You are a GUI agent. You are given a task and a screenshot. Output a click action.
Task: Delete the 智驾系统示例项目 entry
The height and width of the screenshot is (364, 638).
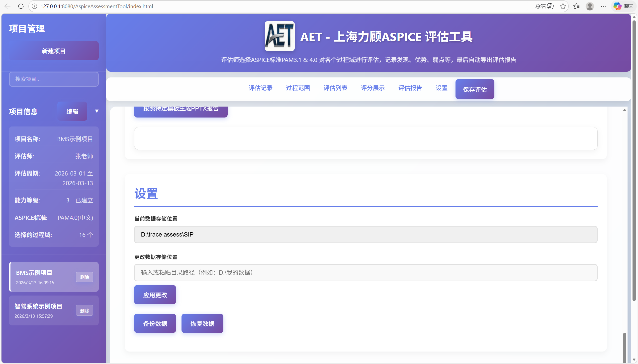84,310
